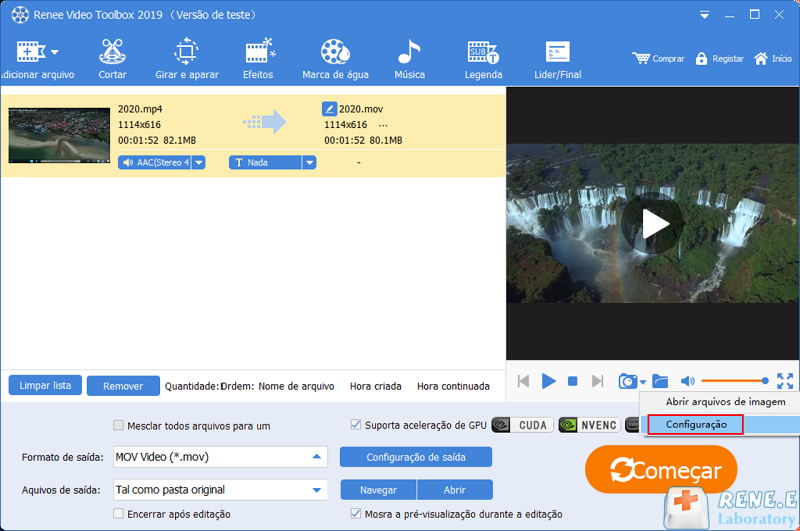Mute the preview volume speaker
Screen dimensions: 800x531
(687, 381)
